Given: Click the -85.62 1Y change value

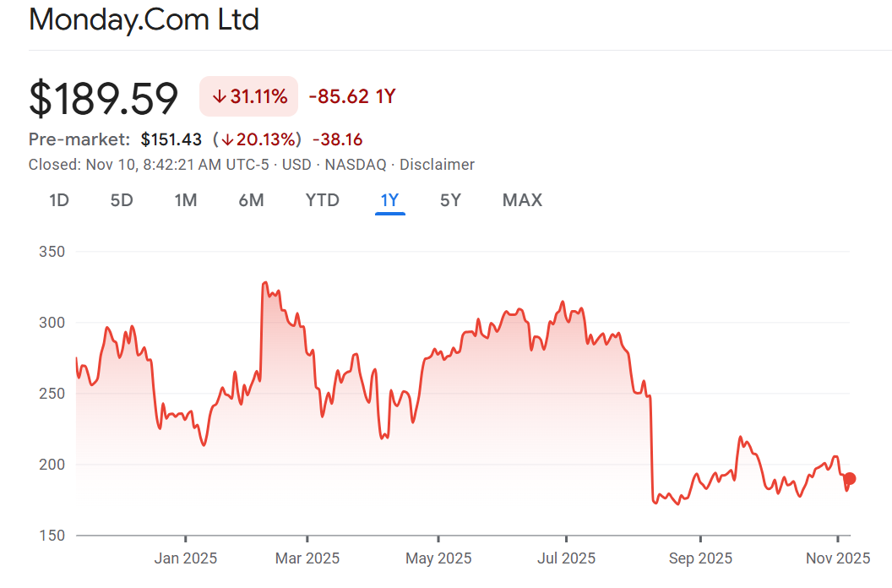Looking at the screenshot, I should (352, 96).
